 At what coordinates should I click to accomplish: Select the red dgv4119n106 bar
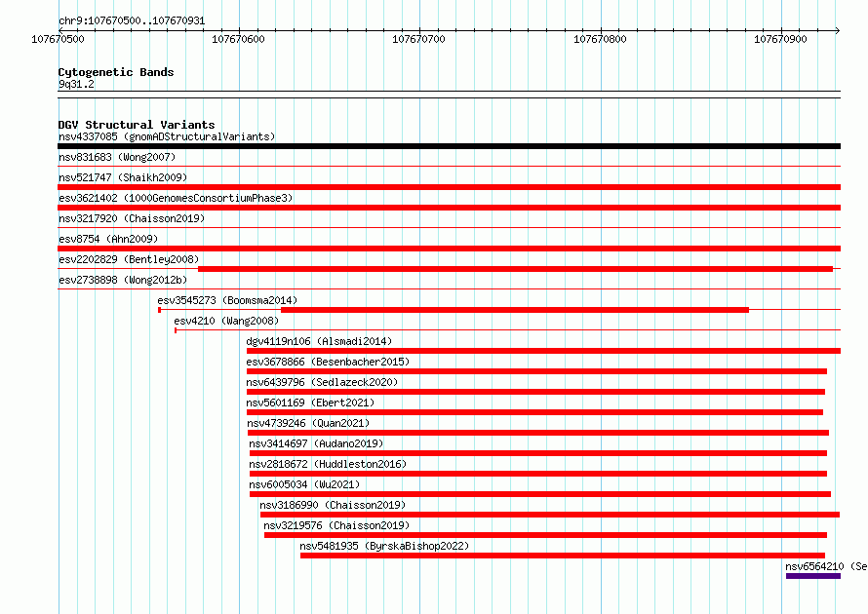pos(543,351)
